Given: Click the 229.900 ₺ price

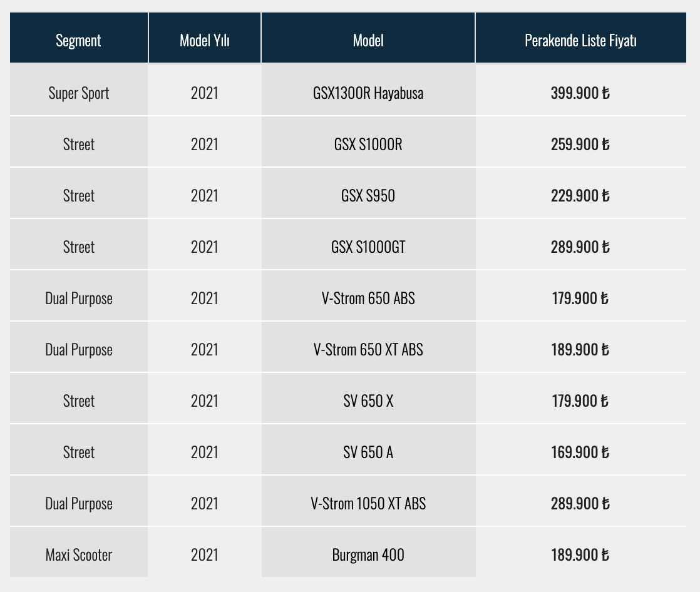Looking at the screenshot, I should coord(580,196).
